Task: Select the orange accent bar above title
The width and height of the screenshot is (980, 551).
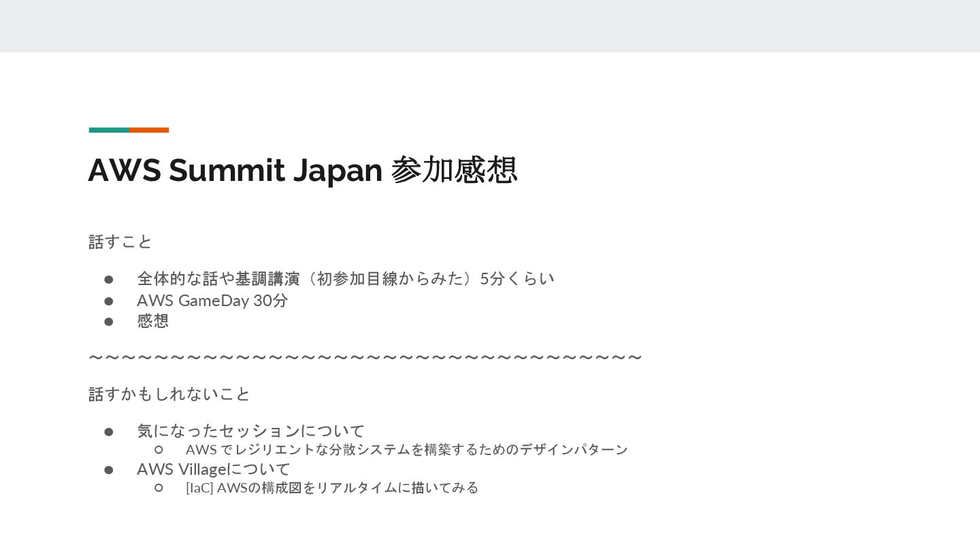Action: pyautogui.click(x=149, y=130)
